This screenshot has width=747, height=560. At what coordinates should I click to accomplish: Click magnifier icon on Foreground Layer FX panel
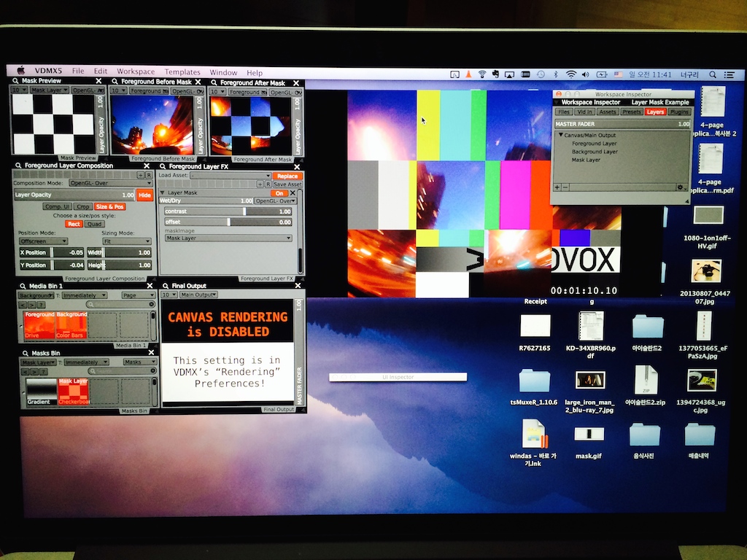pyautogui.click(x=163, y=167)
